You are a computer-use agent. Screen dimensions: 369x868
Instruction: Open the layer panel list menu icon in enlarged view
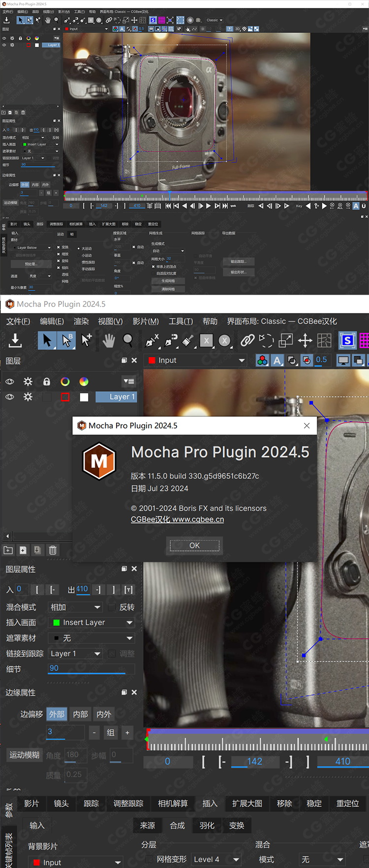129,381
